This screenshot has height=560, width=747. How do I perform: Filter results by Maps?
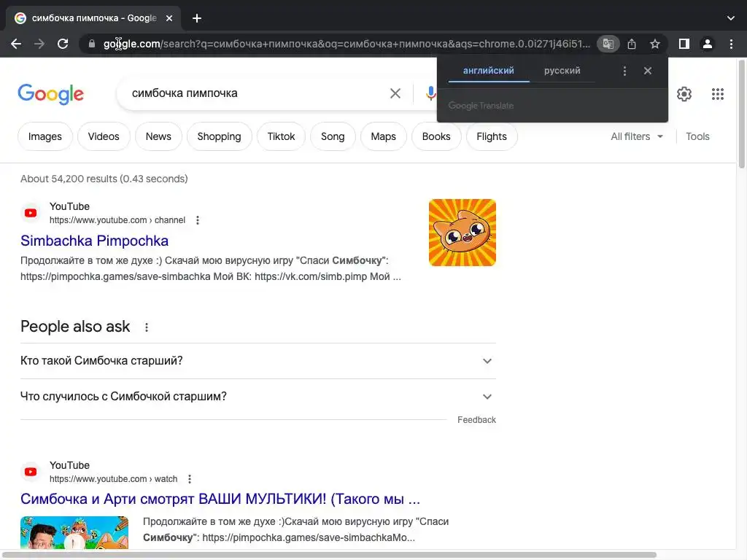click(384, 136)
